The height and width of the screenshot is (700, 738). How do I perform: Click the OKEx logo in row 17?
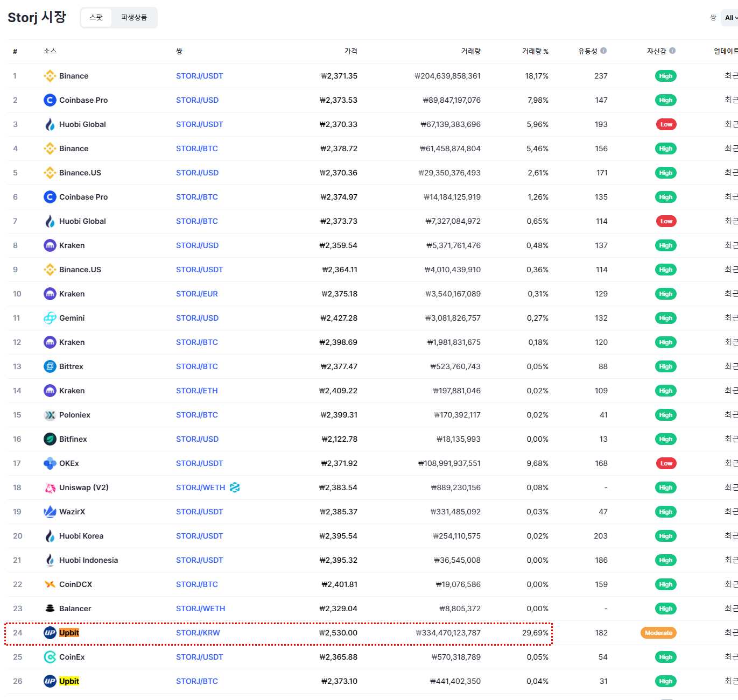(50, 463)
